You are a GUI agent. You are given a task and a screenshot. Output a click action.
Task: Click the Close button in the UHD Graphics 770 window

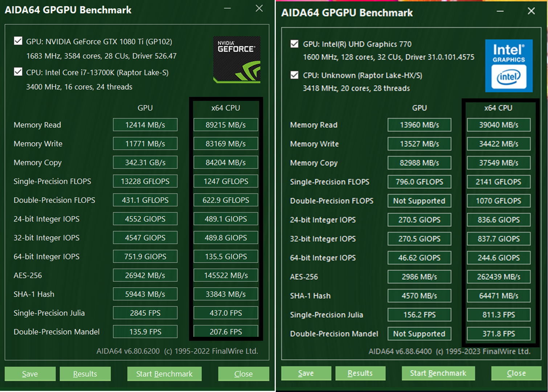(516, 373)
